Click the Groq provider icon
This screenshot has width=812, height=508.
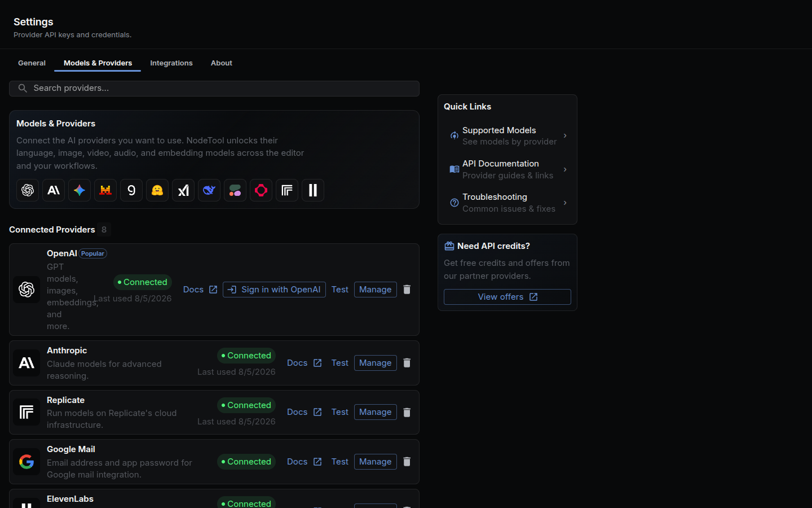131,190
